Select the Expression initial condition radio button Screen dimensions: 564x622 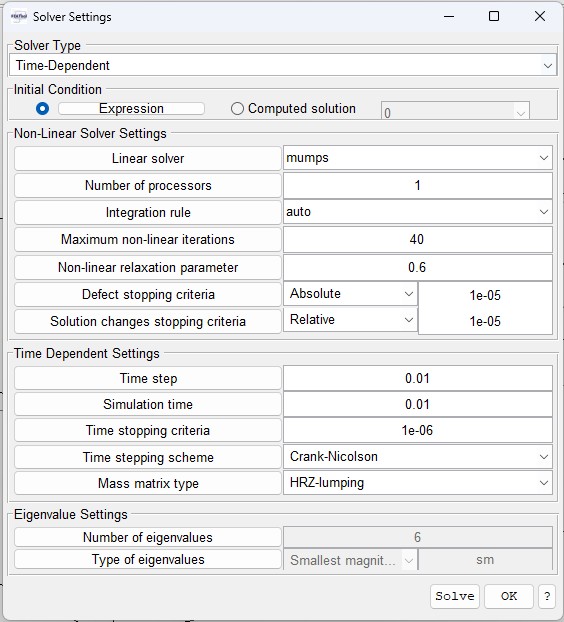point(42,109)
